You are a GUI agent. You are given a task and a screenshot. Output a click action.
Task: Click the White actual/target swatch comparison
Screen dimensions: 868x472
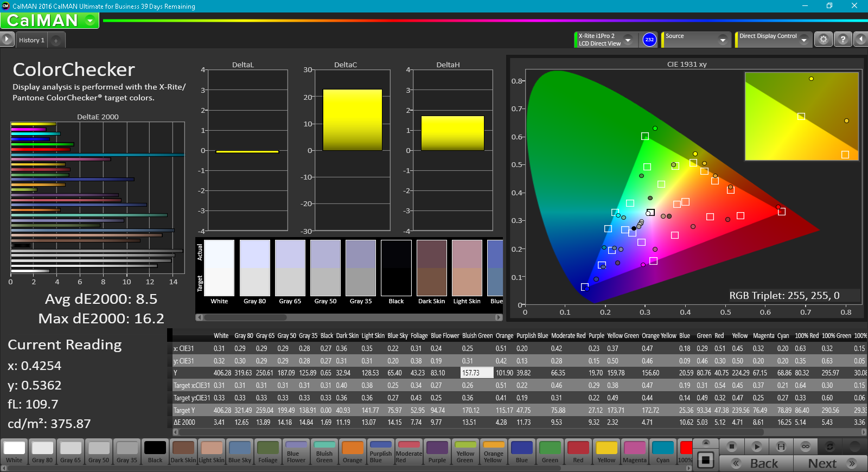click(219, 268)
